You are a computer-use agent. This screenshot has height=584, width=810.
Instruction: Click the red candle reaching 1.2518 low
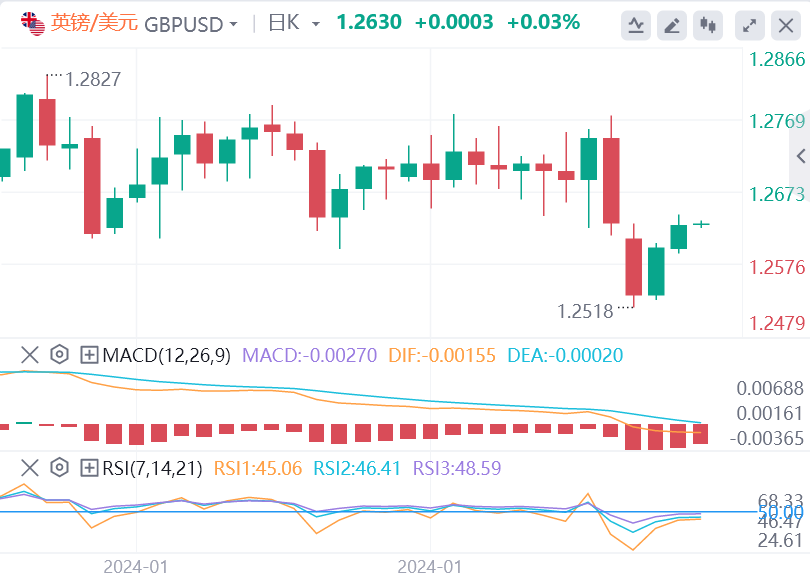point(634,265)
